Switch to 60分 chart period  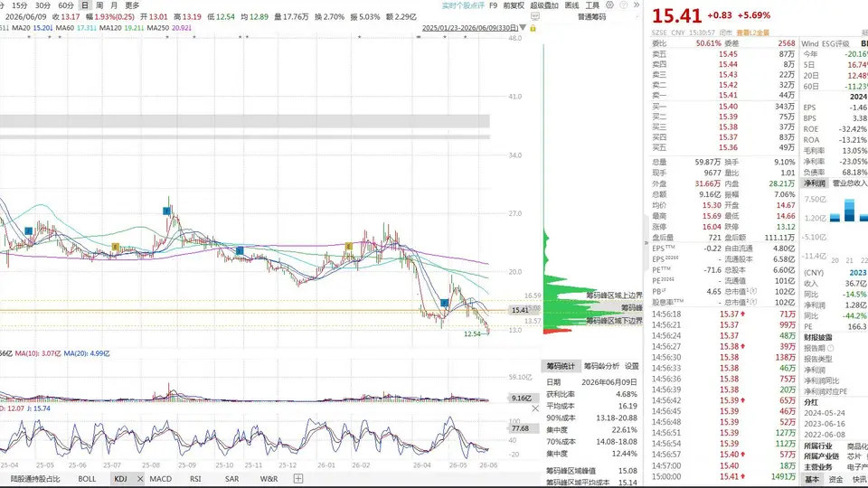point(66,5)
